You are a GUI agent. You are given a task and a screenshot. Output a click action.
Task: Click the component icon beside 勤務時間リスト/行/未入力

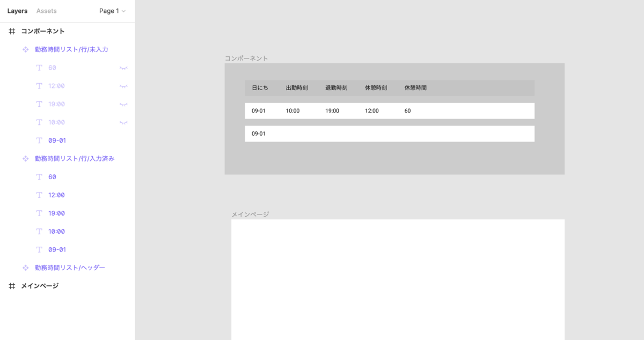(25, 49)
